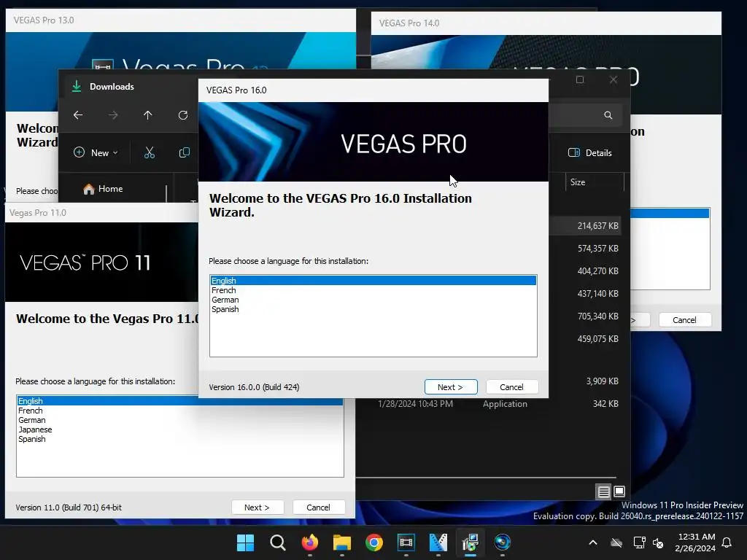Maximize the Downloads Explorer window
Viewport: 747px width, 560px height.
pos(580,79)
